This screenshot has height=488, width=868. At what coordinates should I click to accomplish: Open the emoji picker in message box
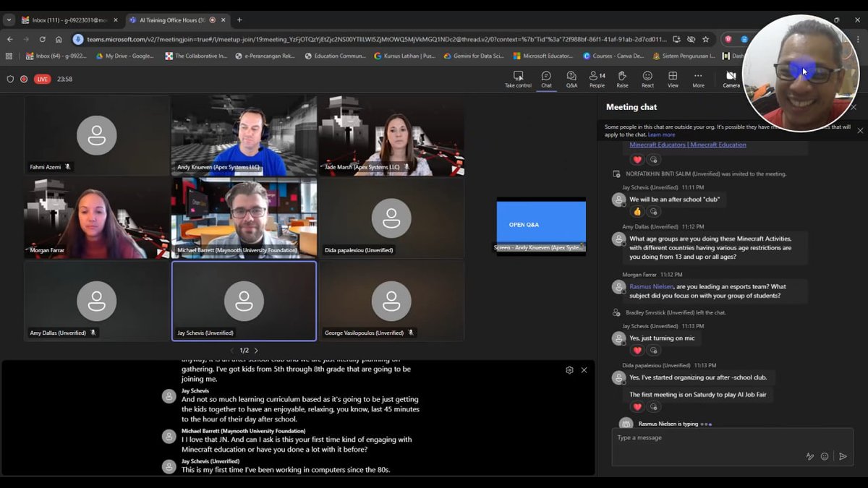tap(825, 456)
